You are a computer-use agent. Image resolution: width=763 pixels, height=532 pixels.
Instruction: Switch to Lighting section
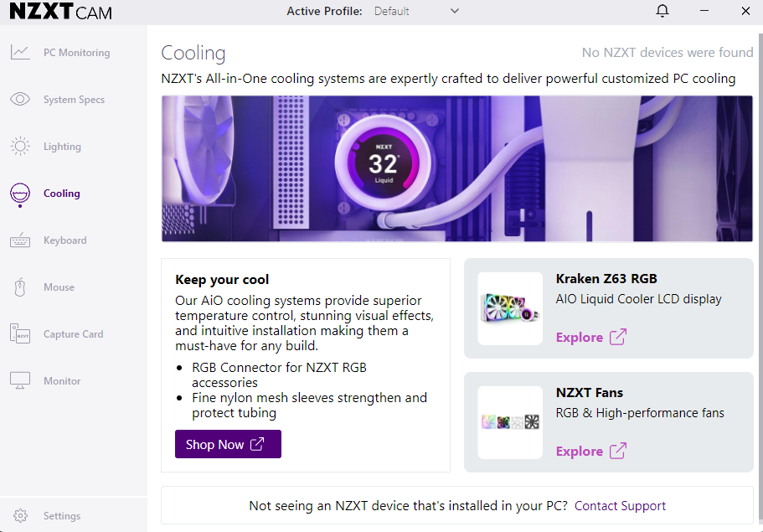click(x=62, y=147)
